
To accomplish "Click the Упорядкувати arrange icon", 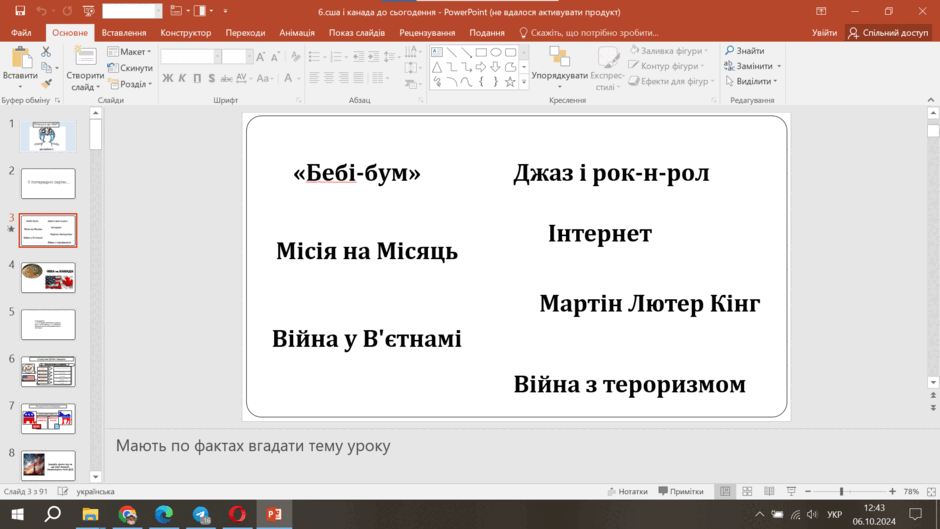I will tap(559, 56).
